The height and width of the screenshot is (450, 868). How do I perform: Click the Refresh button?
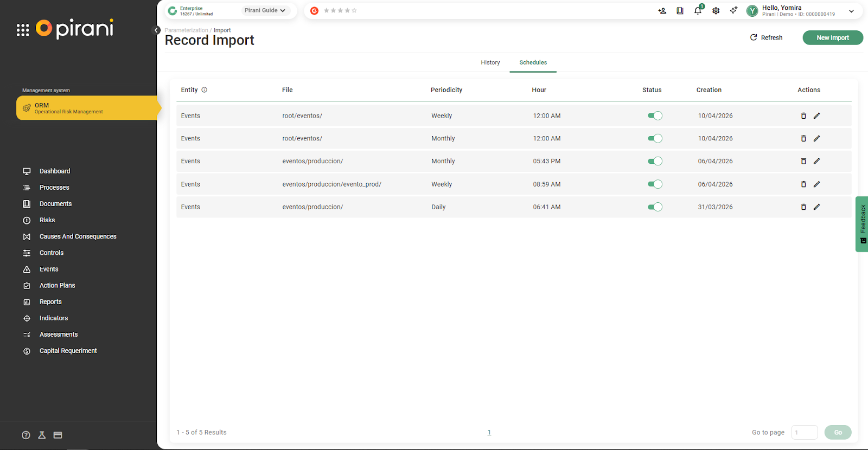point(766,37)
